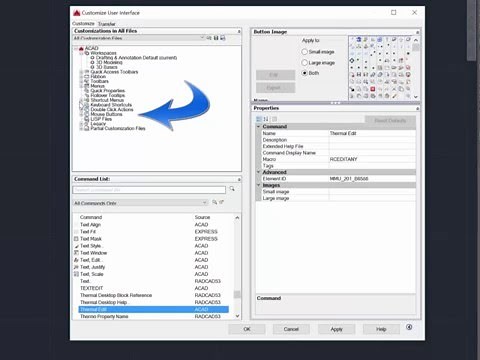The height and width of the screenshot is (360, 480).
Task: Click the Macro value RCEDITANY
Action: tap(343, 159)
